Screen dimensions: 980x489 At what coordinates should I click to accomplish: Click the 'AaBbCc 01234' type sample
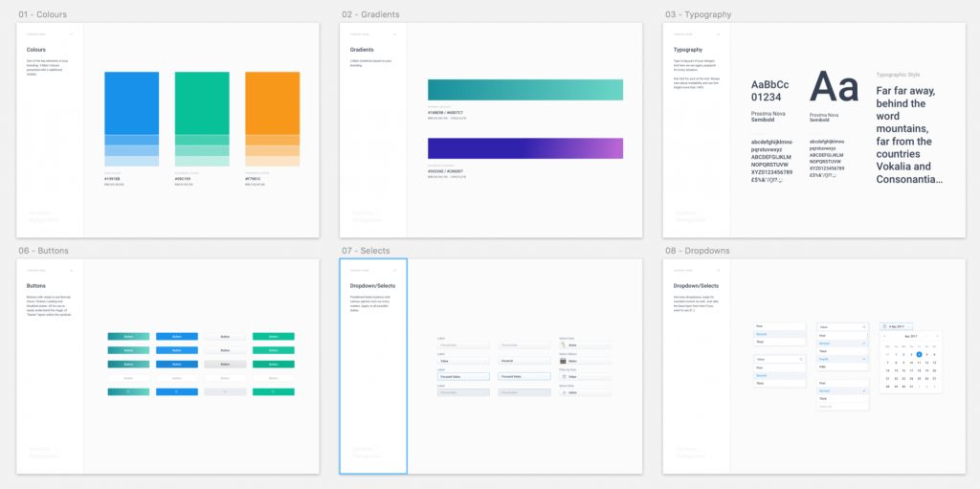(770, 91)
